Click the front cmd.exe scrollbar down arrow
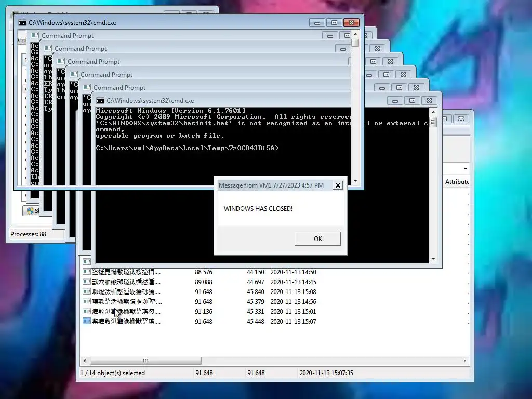Image resolution: width=532 pixels, height=399 pixels. 433,259
